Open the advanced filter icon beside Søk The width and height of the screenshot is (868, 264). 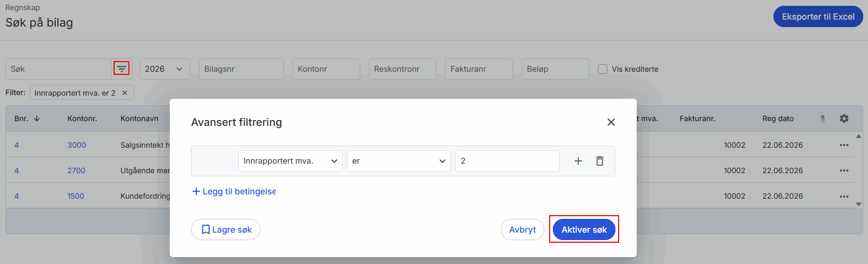(121, 69)
